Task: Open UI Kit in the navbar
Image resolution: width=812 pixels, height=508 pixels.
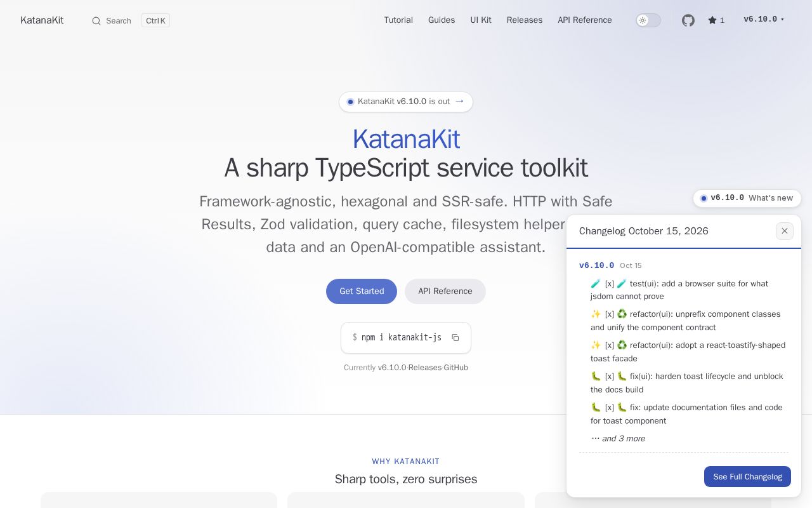Action: [481, 20]
